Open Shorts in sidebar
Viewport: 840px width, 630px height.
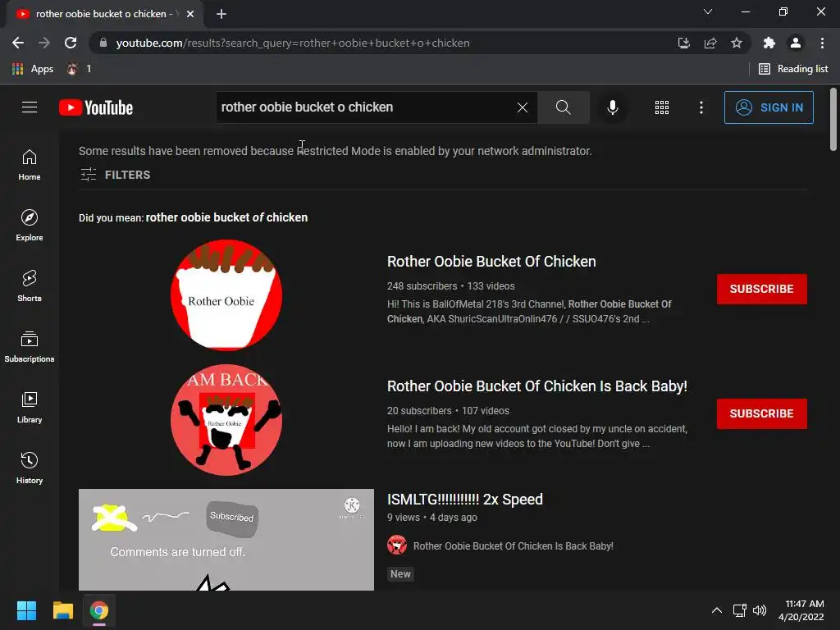pos(30,286)
